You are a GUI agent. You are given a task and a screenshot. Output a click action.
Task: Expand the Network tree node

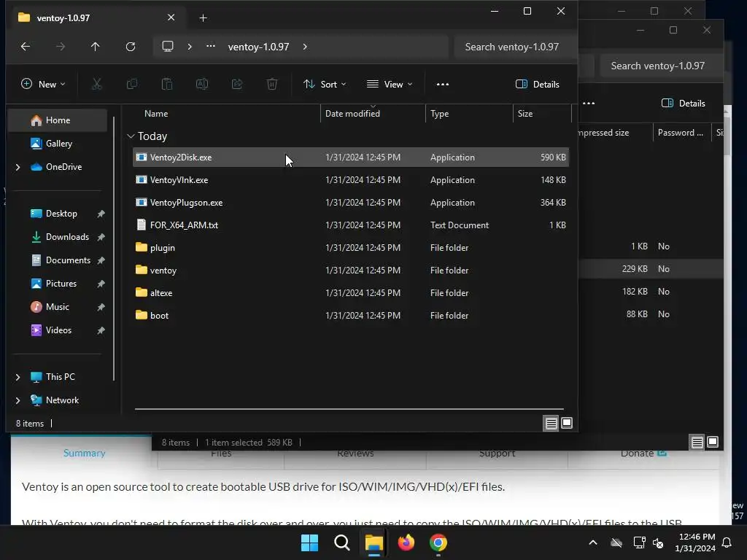[18, 400]
